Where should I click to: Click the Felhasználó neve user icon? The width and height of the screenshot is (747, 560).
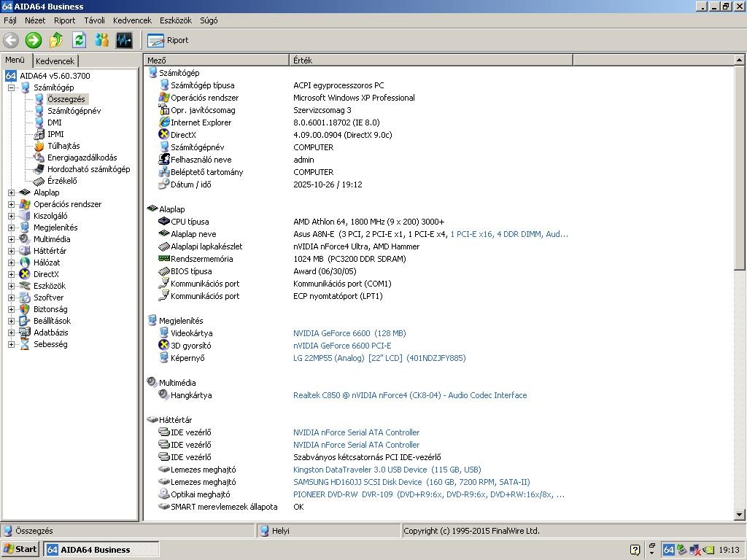point(164,160)
